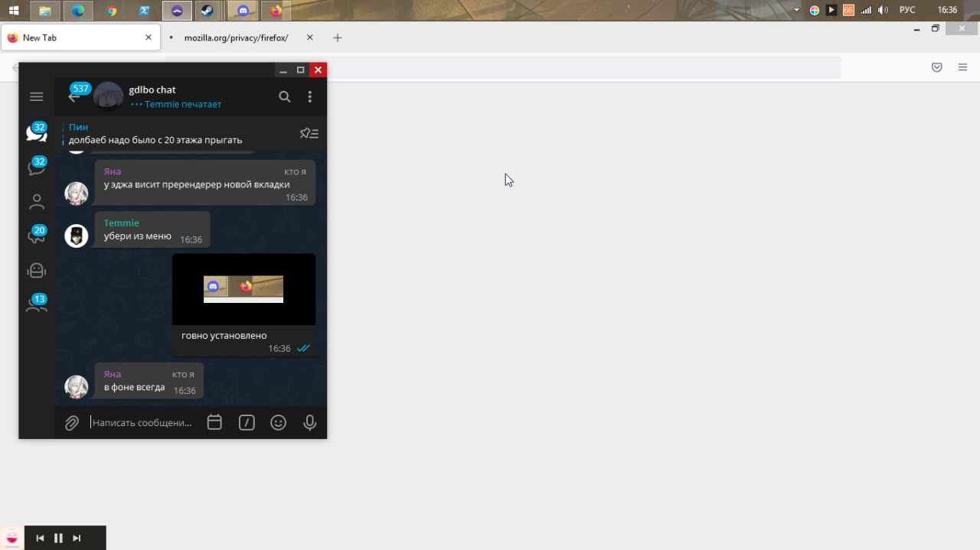The image size is (980, 550).
Task: Open scheduled messages calendar icon
Action: coord(214,422)
